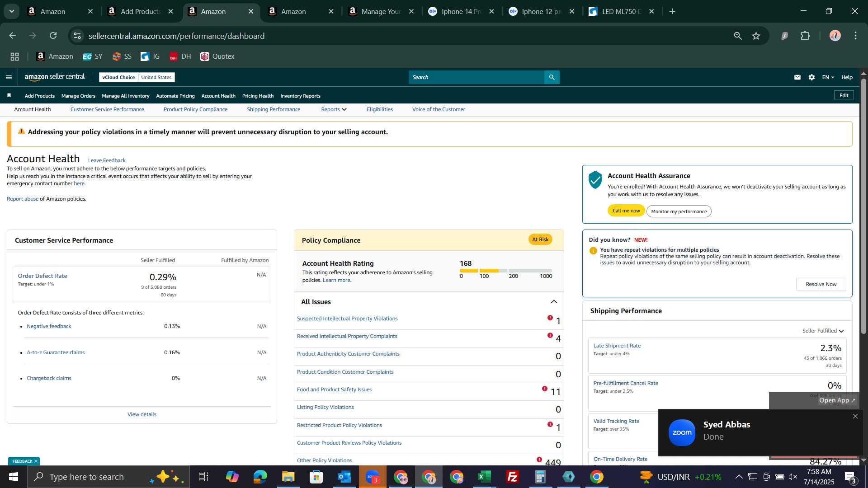This screenshot has height=488, width=868.
Task: Close the FEEDBACK tag
Action: 36,461
